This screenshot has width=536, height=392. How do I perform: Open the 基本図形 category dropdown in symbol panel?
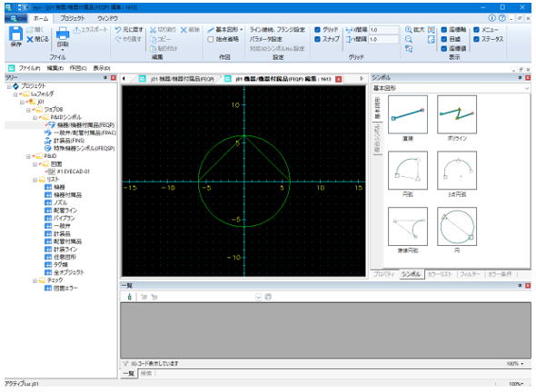[451, 88]
